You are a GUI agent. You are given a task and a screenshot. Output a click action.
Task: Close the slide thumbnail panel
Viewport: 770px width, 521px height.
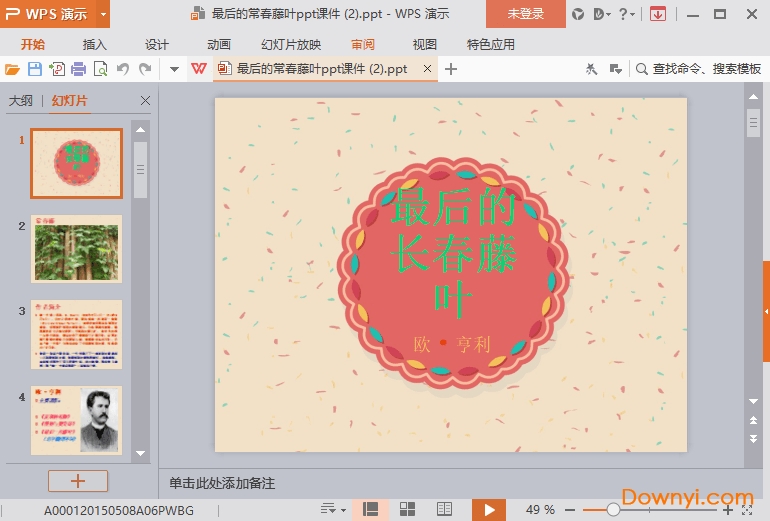145,101
